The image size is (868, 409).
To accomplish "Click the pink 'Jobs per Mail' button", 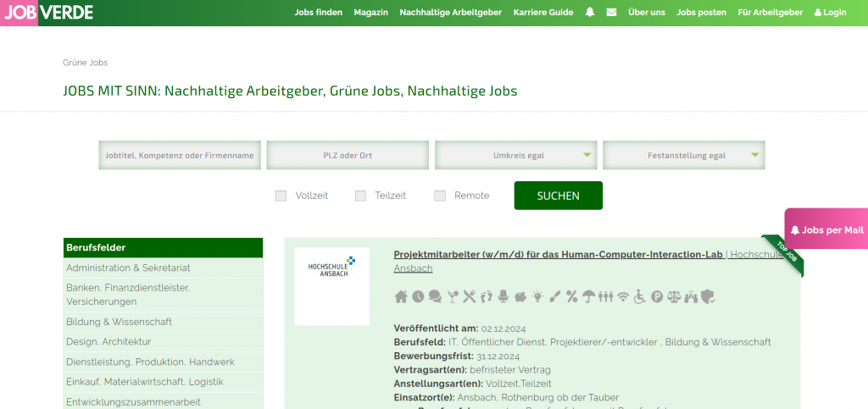I will point(826,229).
